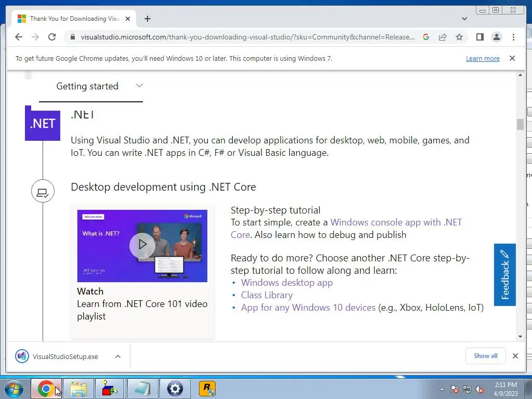Click the network tray icon
Image resolution: width=532 pixels, height=399 pixels.
pos(467,389)
